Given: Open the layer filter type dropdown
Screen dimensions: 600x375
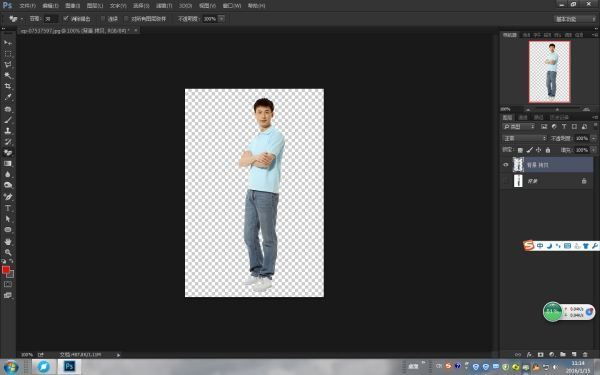Looking at the screenshot, I should (519, 127).
